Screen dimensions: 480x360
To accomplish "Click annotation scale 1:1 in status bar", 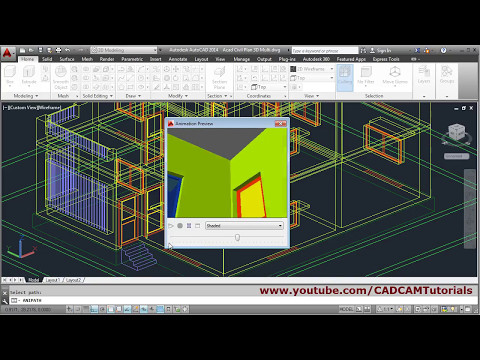I will click(386, 309).
